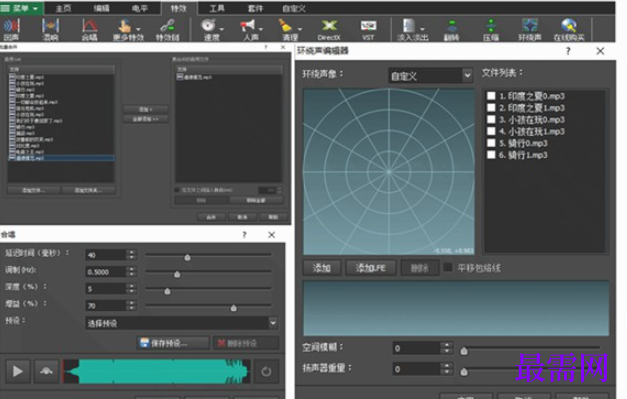Open the 合唱 chorus effect icon

[x=90, y=30]
